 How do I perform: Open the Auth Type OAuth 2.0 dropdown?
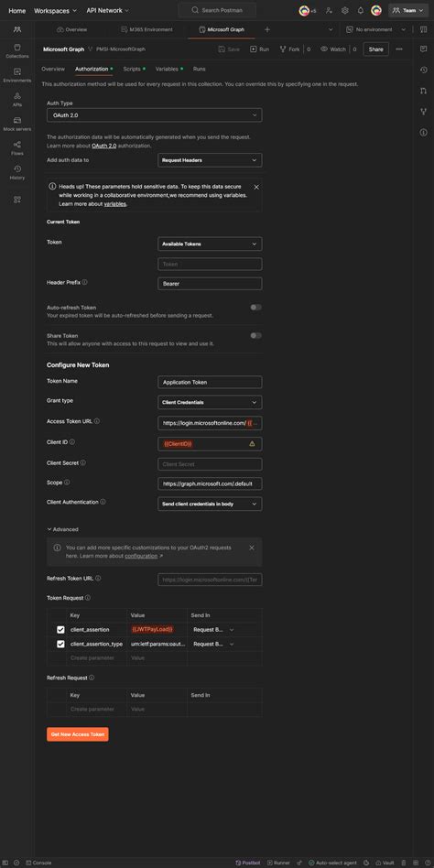coord(155,115)
